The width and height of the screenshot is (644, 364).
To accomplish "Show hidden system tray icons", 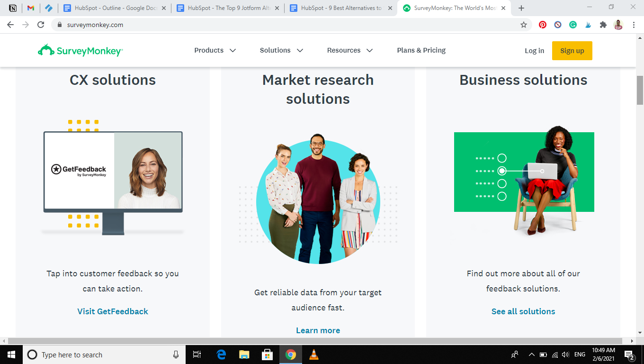I will (532, 355).
